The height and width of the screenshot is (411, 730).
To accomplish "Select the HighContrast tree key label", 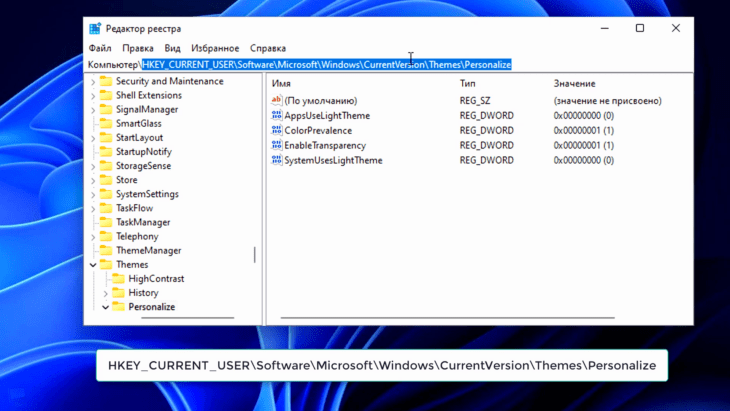I will pos(156,279).
